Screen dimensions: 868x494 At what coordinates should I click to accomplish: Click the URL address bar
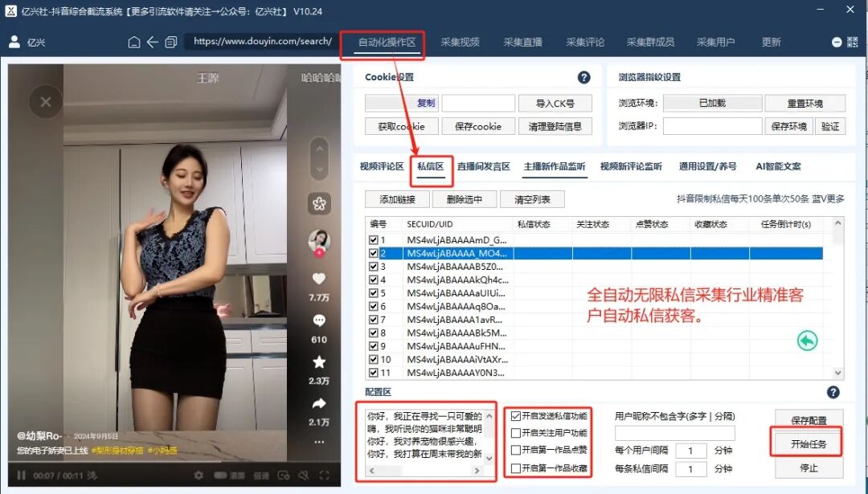[x=263, y=42]
